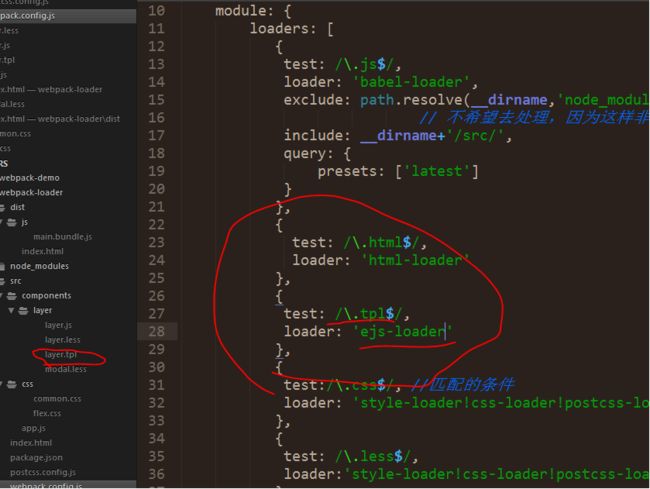Select the src folder

(16, 281)
